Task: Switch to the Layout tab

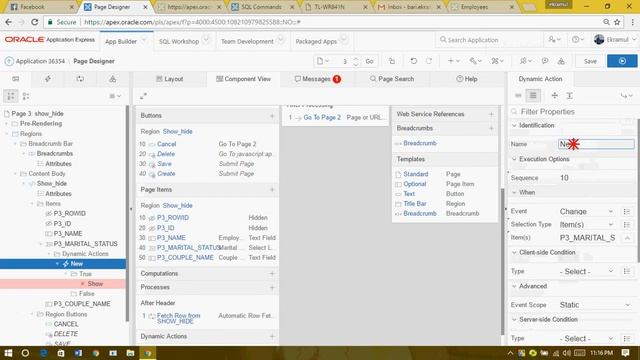Action: 170,79
